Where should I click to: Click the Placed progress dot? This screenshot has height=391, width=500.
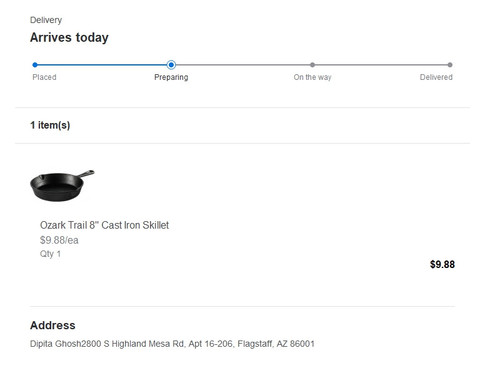coord(35,65)
